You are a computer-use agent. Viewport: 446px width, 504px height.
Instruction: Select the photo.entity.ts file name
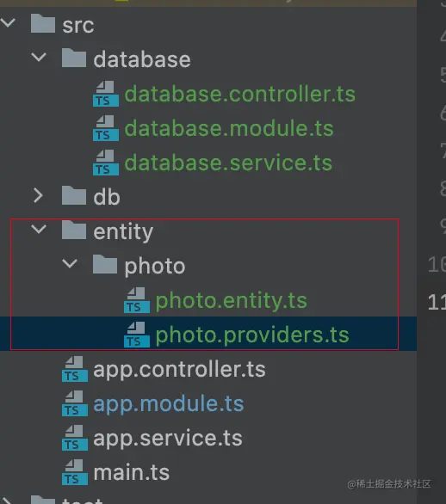pos(232,301)
